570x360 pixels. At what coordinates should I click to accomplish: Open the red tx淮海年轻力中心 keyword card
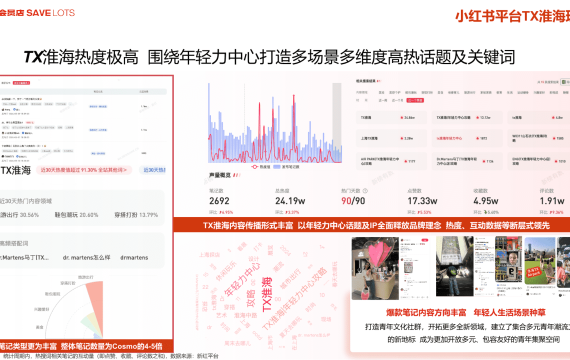[x=467, y=139]
